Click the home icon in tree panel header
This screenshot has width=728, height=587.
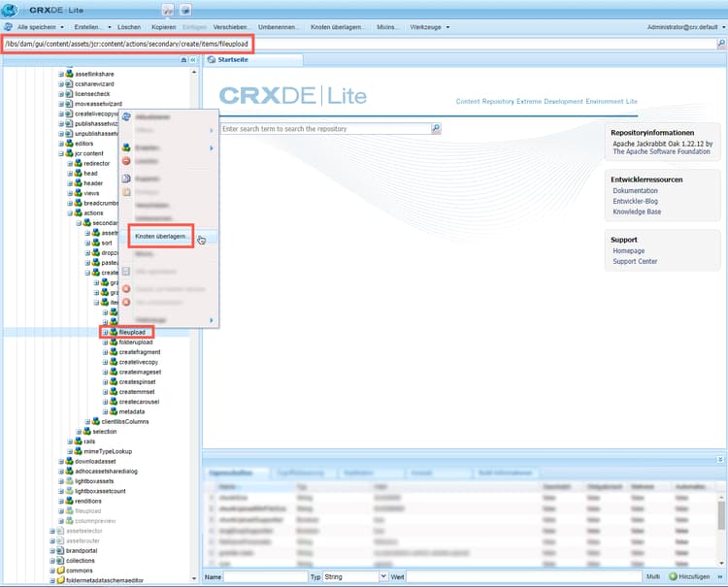(x=183, y=60)
